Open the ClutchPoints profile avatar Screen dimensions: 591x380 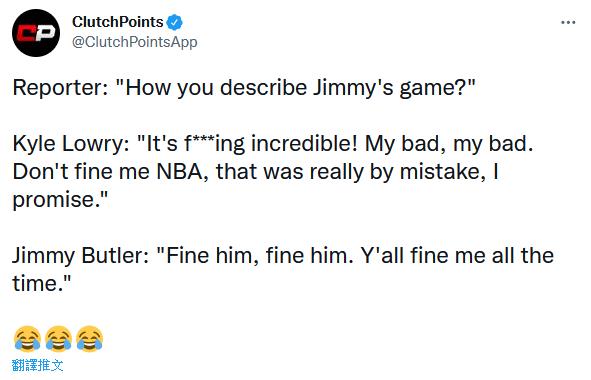click(36, 33)
